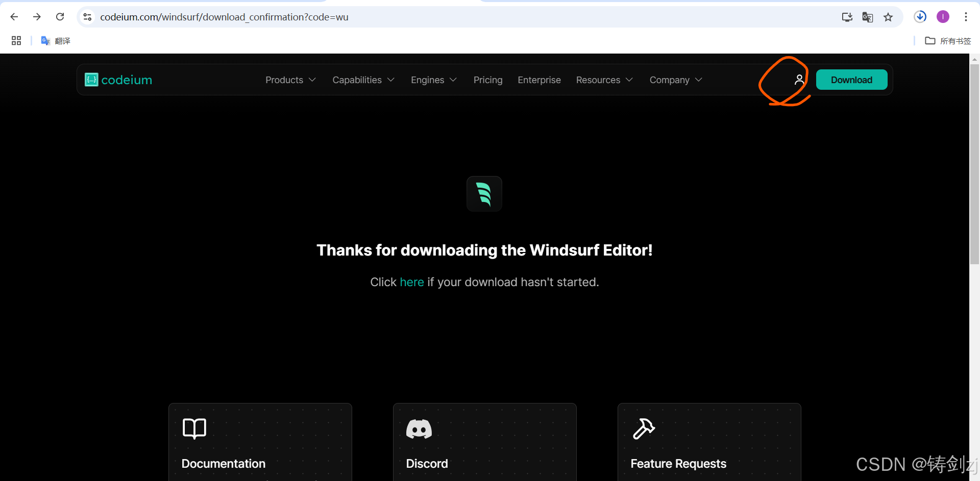Click the 'here' download link
The height and width of the screenshot is (481, 980).
click(412, 282)
